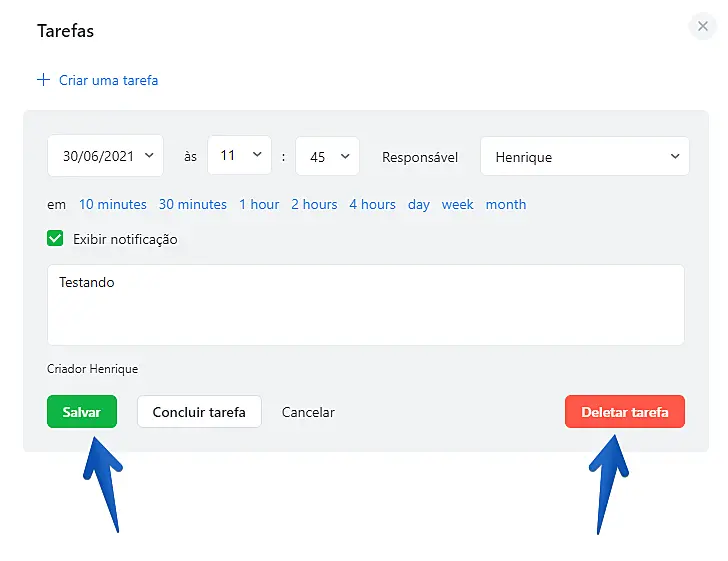Click the plus icon beside Criar uma tarefa
The height and width of the screenshot is (561, 728).
click(43, 80)
